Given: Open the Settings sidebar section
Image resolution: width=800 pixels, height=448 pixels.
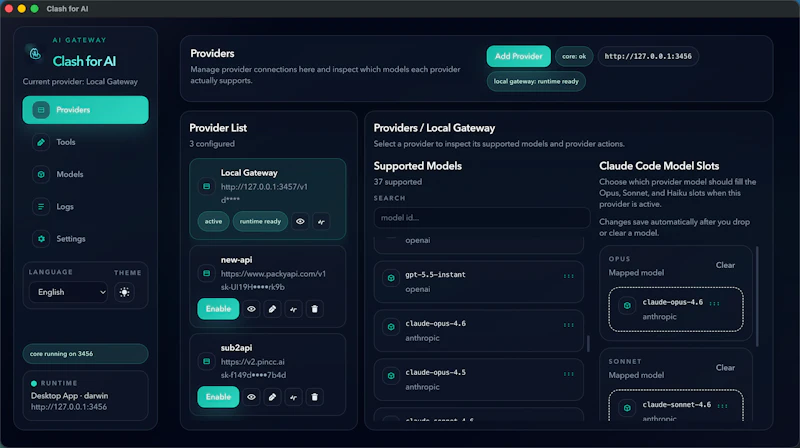Looking at the screenshot, I should [x=85, y=238].
